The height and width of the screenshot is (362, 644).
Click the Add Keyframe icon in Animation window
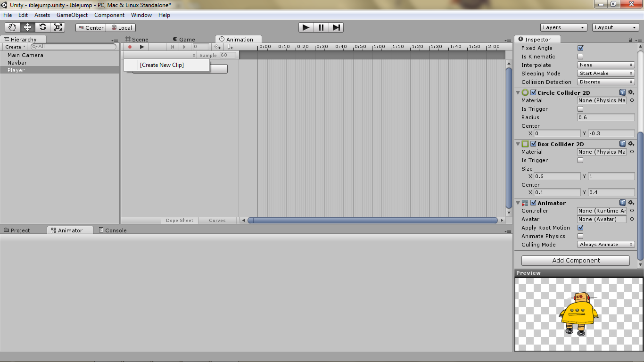pyautogui.click(x=217, y=47)
